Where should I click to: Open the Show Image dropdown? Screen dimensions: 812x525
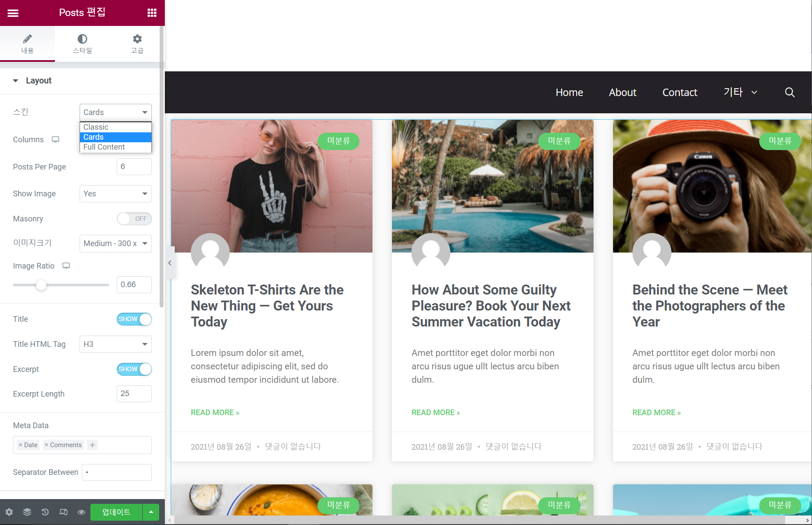point(116,194)
